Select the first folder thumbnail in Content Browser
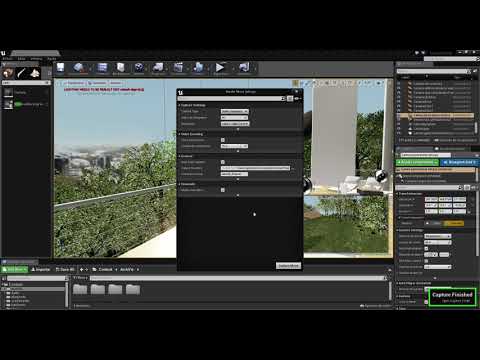This screenshot has height=360, width=480. tap(80, 289)
